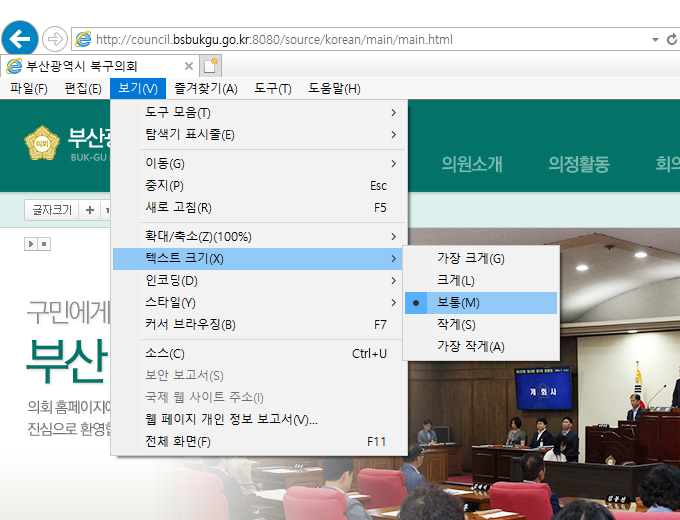Viewport: 680px width, 520px height.
Task: Toggle 커서 브라우징(B) option
Action: click(x=259, y=325)
